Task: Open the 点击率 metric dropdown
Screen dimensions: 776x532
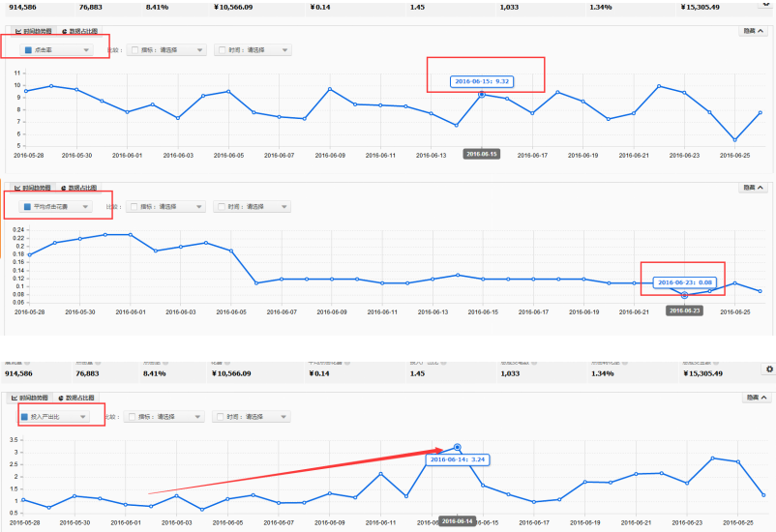Action: click(x=59, y=49)
